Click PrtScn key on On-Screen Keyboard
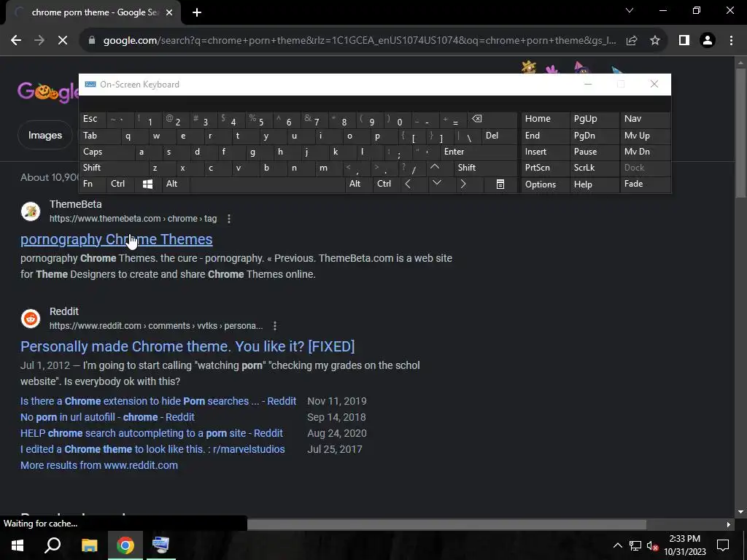 pos(544,168)
